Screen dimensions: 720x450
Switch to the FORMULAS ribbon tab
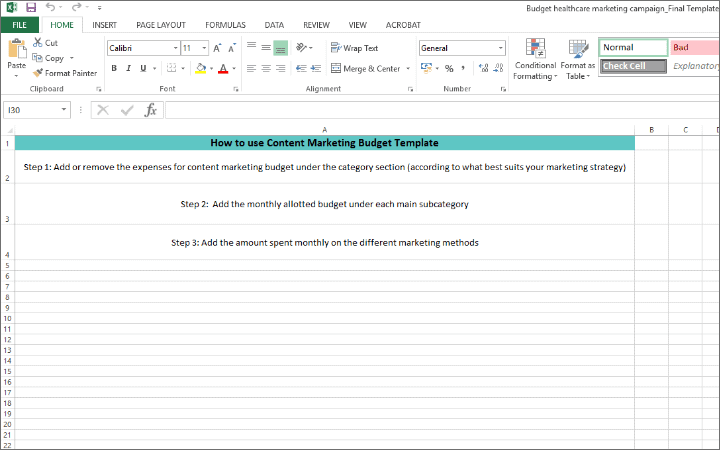pos(225,24)
